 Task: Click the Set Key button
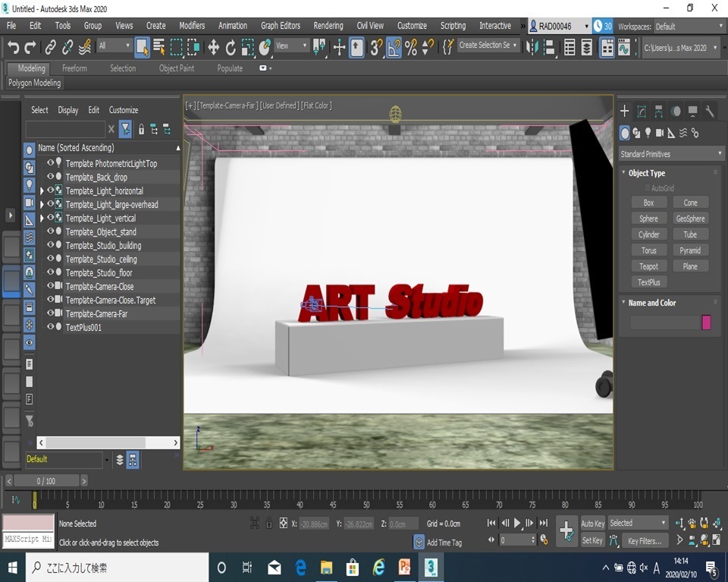[592, 540]
